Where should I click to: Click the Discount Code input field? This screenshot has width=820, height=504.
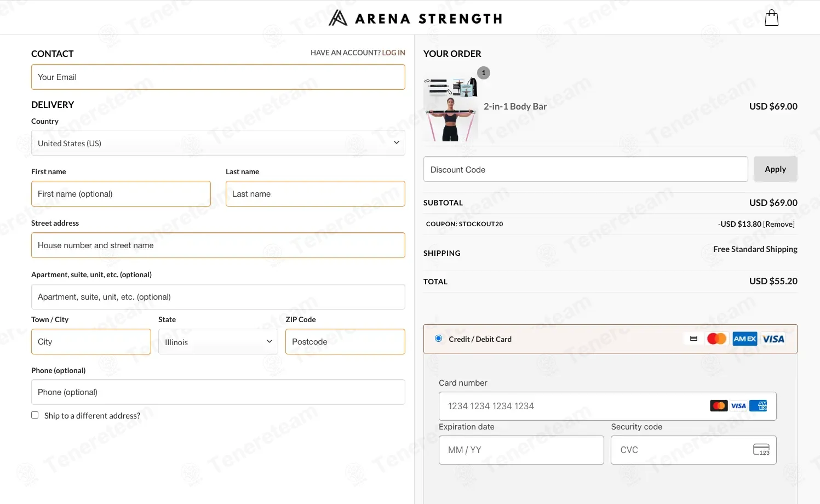point(586,169)
